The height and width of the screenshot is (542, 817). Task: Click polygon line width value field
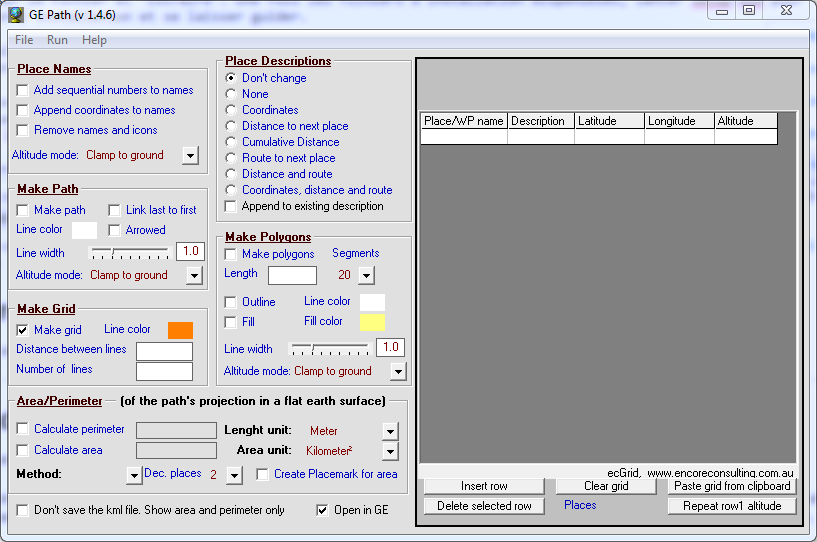click(x=391, y=347)
